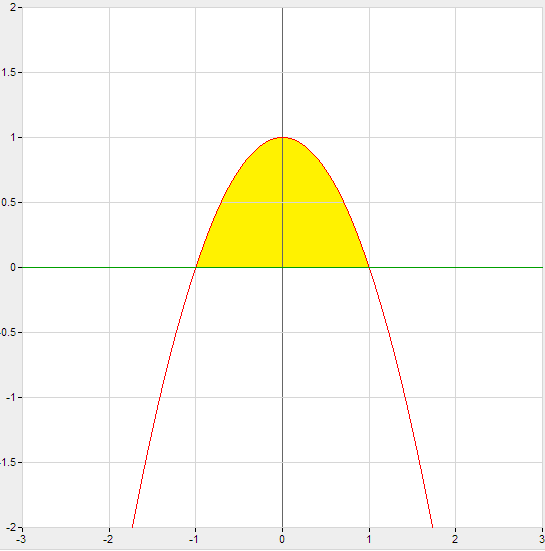Viewport: 545px width, 551px height.
Task: Click the yellow shaded area under the parabola
Action: 282,218
